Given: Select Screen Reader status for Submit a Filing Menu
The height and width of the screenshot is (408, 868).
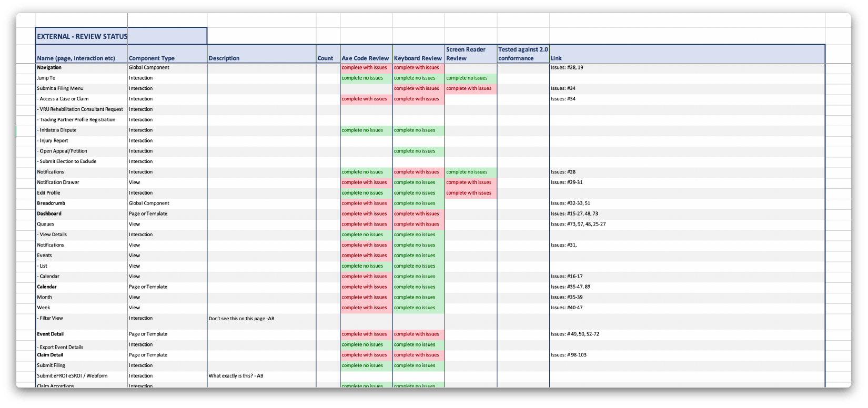Looking at the screenshot, I should (x=471, y=89).
